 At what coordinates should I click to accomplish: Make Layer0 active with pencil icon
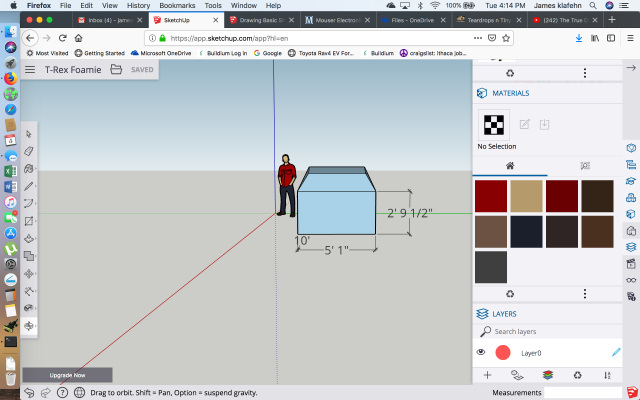pyautogui.click(x=616, y=352)
